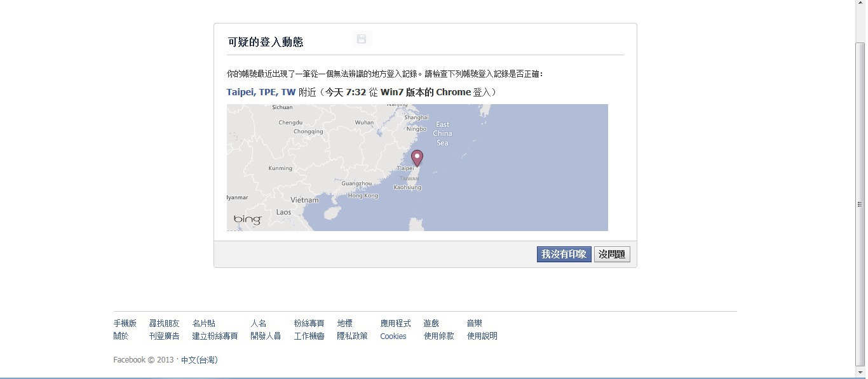Click the Laos label on the map

coord(284,212)
